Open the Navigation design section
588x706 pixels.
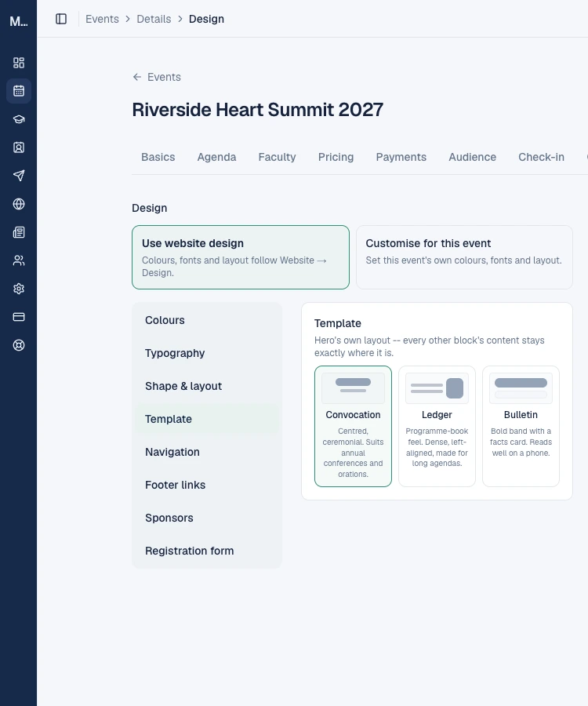207,452
